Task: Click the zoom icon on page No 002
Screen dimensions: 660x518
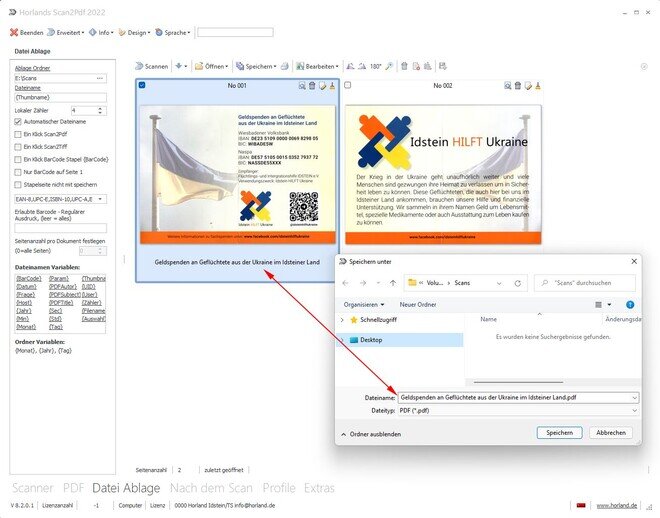Action: coord(508,86)
